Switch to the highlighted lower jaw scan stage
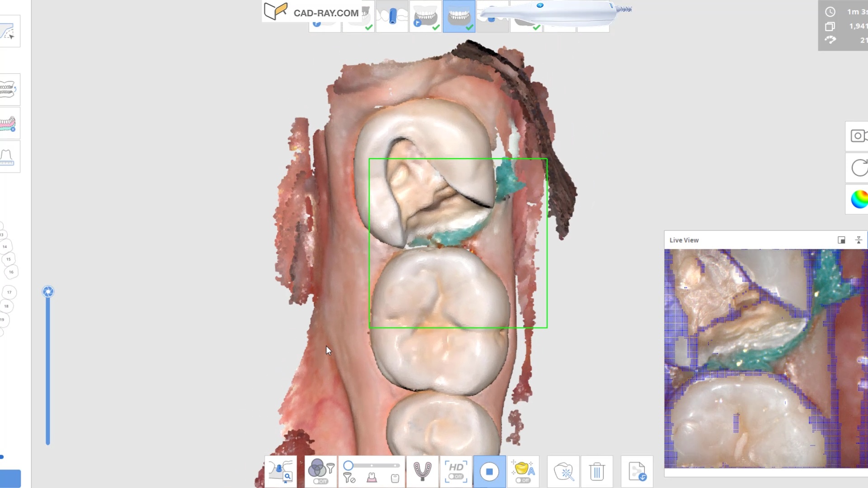 (x=459, y=17)
